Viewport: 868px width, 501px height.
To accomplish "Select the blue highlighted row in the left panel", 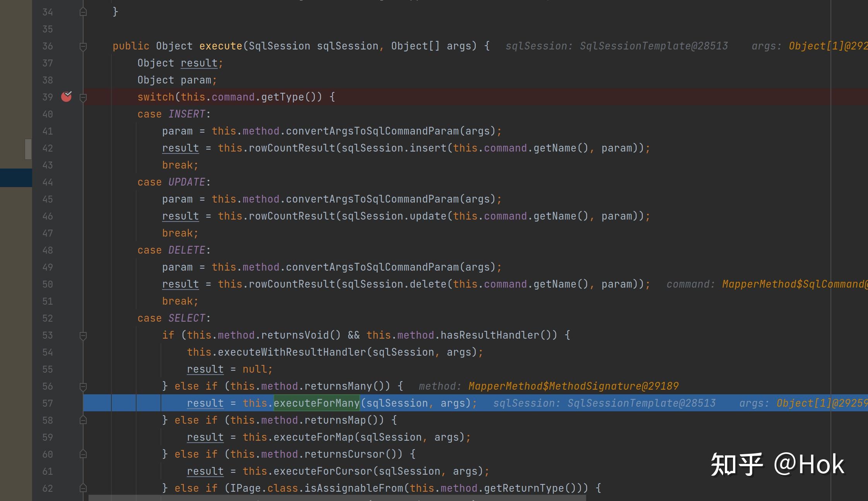I will (16, 178).
